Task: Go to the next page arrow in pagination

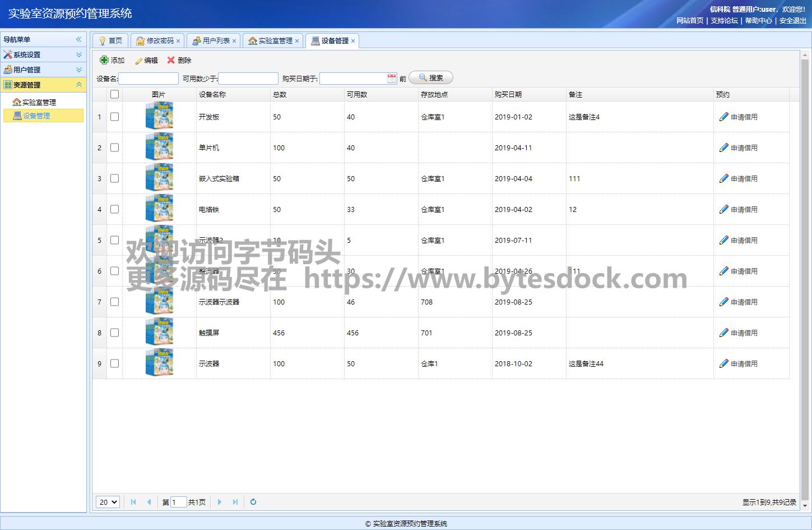Action: (220, 502)
